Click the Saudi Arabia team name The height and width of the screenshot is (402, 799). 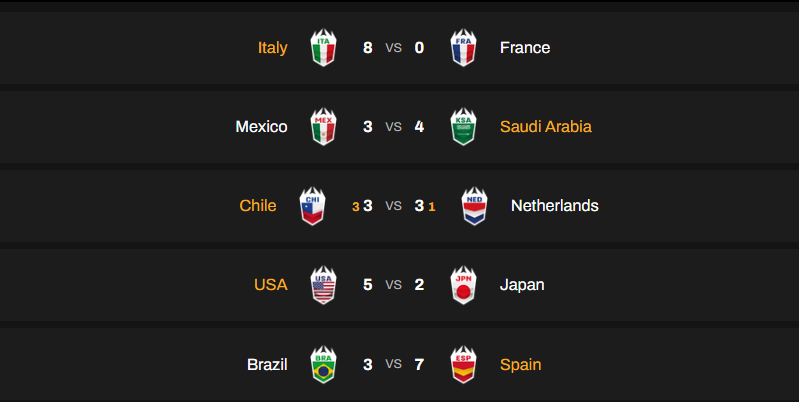pos(545,127)
